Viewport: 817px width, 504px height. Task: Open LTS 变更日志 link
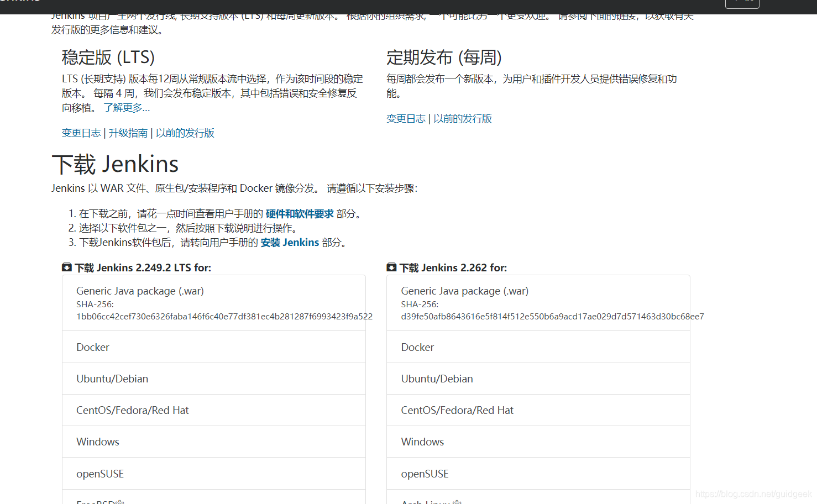coord(81,133)
